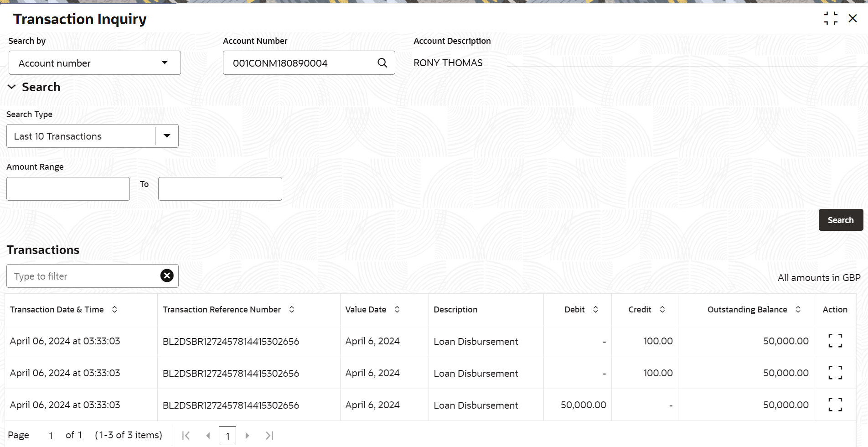This screenshot has width=868, height=447.
Task: Select page 1 in the pagination bar
Action: pyautogui.click(x=227, y=436)
